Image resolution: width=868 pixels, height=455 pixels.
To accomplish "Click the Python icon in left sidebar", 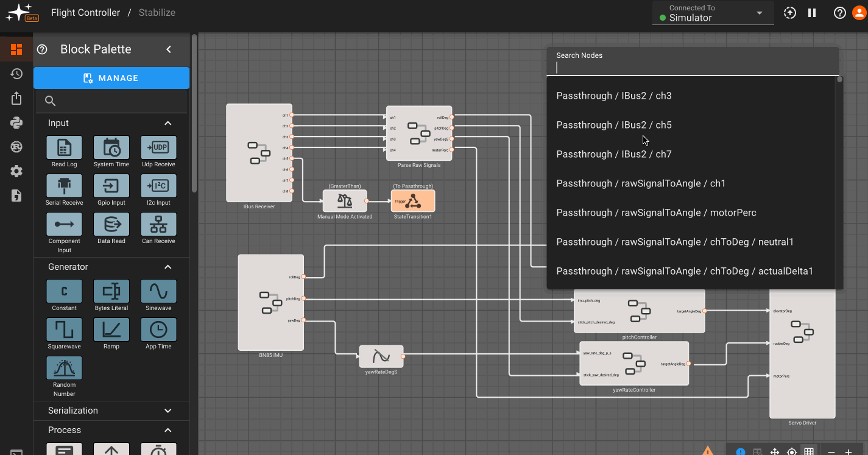I will point(16,122).
